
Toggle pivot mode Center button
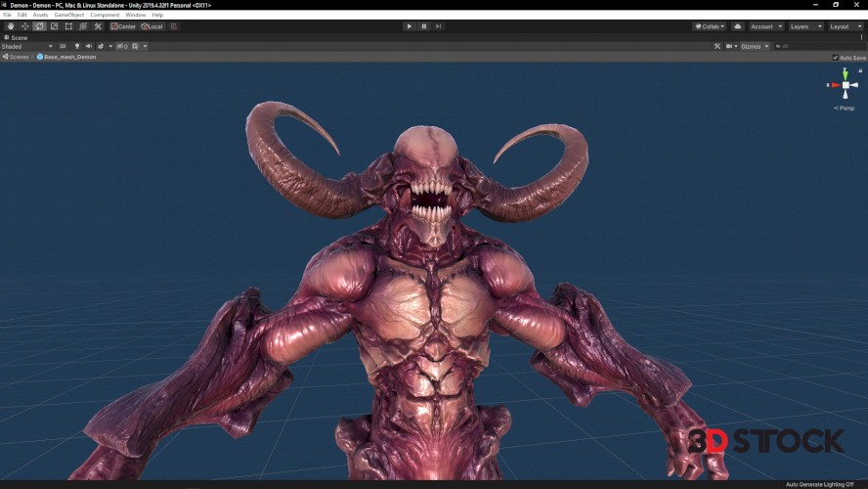(x=123, y=26)
